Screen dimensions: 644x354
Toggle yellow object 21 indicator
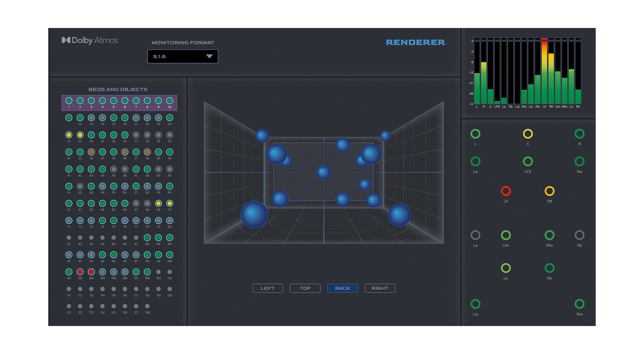[x=69, y=135]
